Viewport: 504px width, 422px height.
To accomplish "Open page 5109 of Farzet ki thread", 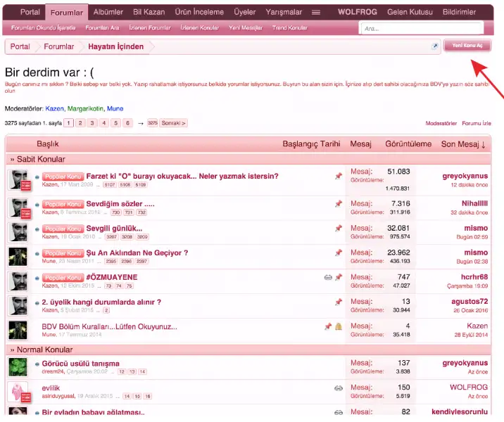I will coord(141,185).
